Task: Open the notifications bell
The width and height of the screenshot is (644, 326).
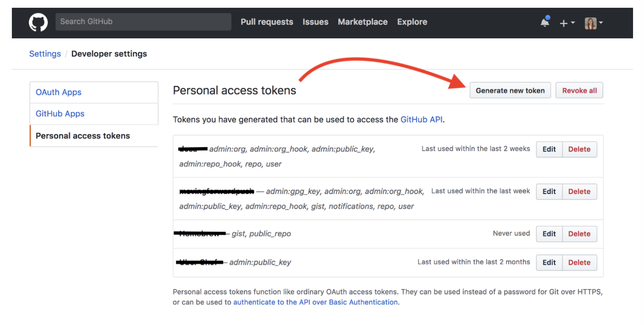Action: [545, 22]
